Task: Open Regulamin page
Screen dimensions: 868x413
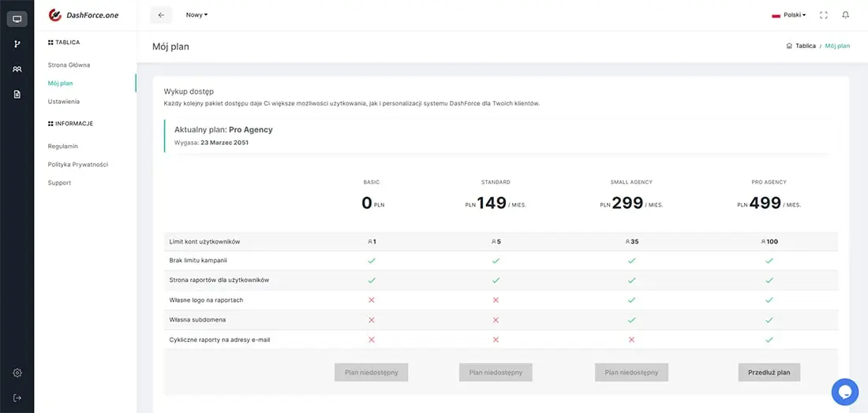Action: 62,146
